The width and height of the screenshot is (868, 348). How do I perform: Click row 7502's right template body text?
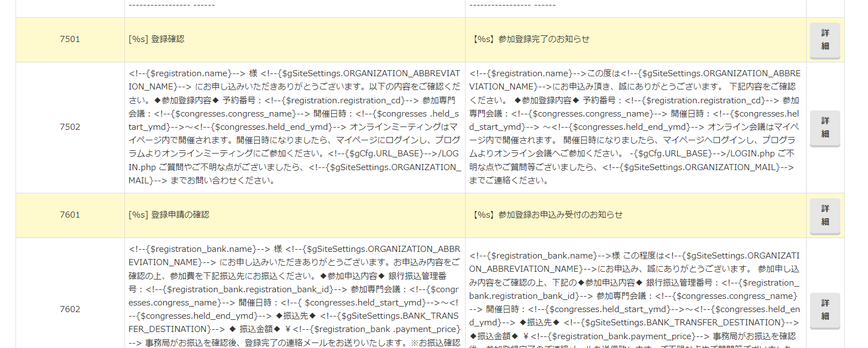pyautogui.click(x=634, y=127)
